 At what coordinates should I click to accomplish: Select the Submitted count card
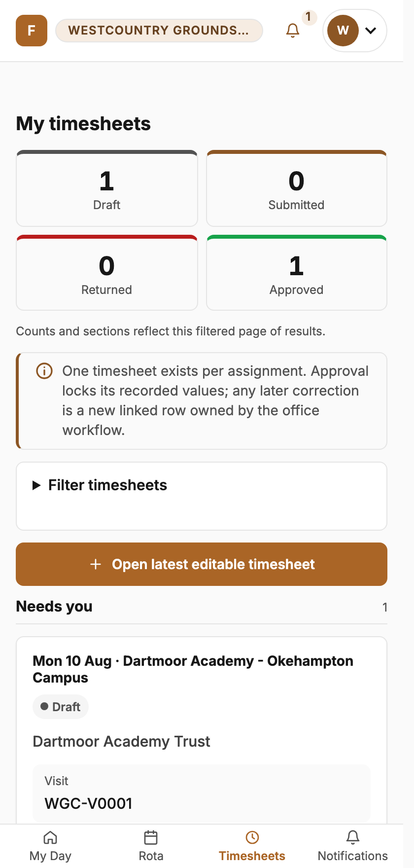coord(297,188)
